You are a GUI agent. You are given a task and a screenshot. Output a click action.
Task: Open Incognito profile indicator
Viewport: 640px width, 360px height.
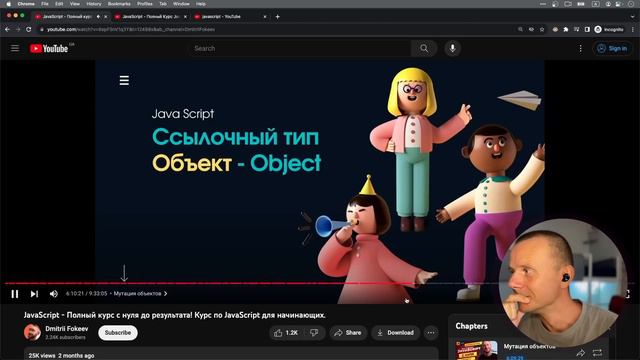click(x=609, y=29)
